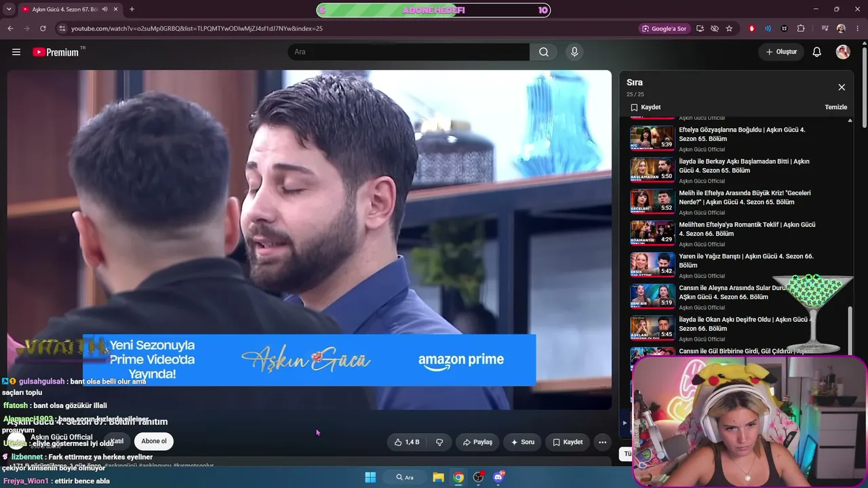This screenshot has height=488, width=868.
Task: Reload the YouTube page
Action: [43, 28]
